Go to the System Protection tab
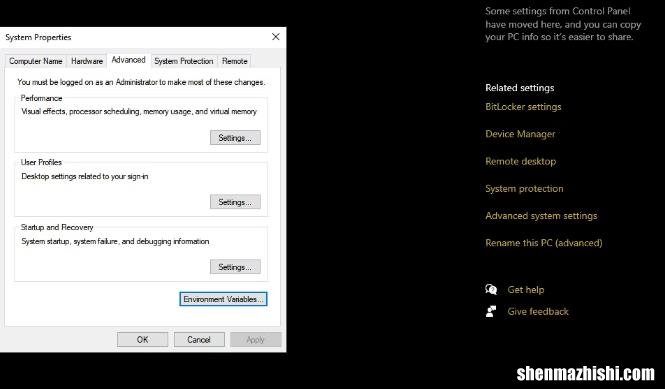 tap(184, 61)
